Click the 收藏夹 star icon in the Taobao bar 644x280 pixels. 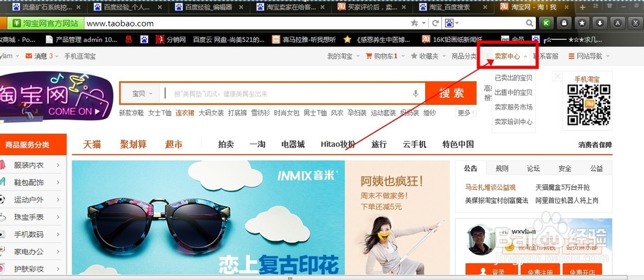tap(414, 56)
